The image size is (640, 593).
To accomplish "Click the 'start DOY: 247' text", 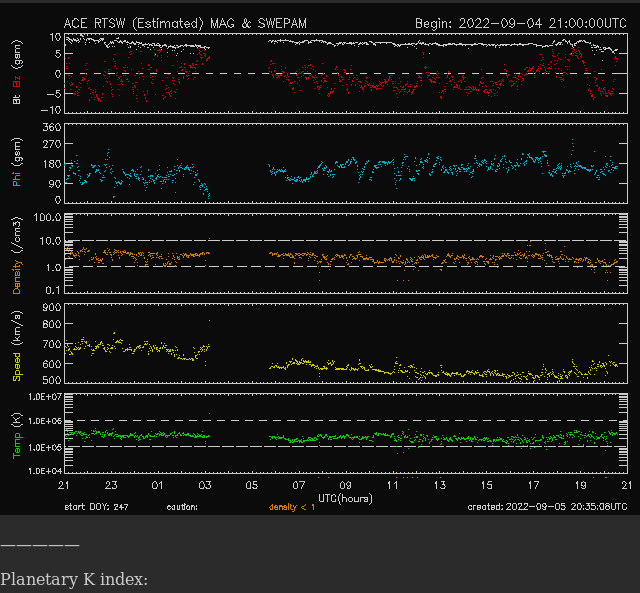I will tap(96, 507).
